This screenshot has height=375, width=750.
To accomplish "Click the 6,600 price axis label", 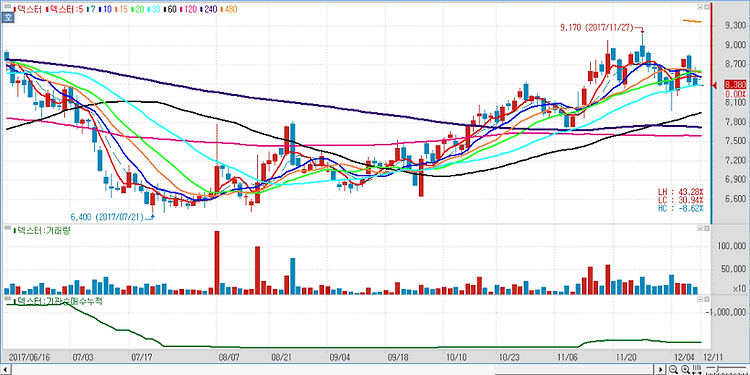I will tap(735, 199).
